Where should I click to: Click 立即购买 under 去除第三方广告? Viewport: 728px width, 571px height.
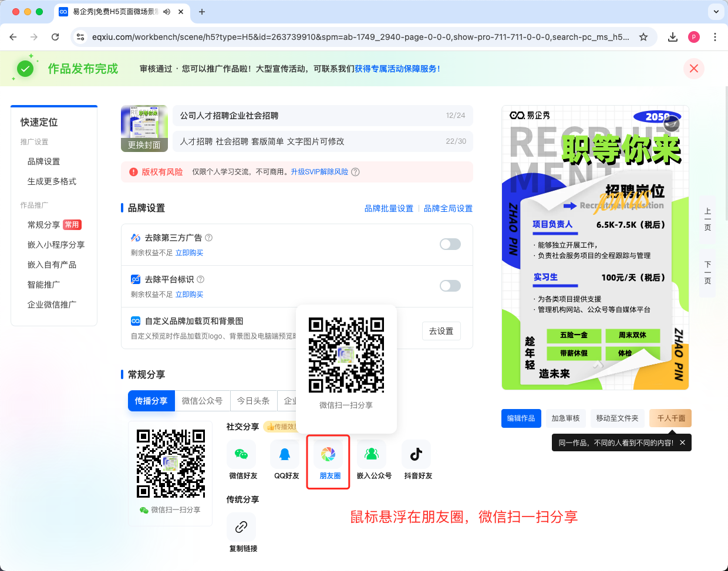[189, 253]
